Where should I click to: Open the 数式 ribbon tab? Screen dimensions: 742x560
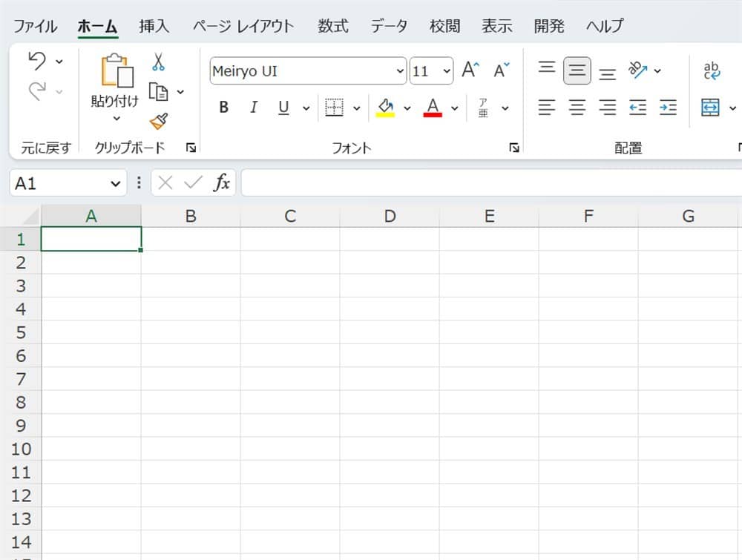333,26
